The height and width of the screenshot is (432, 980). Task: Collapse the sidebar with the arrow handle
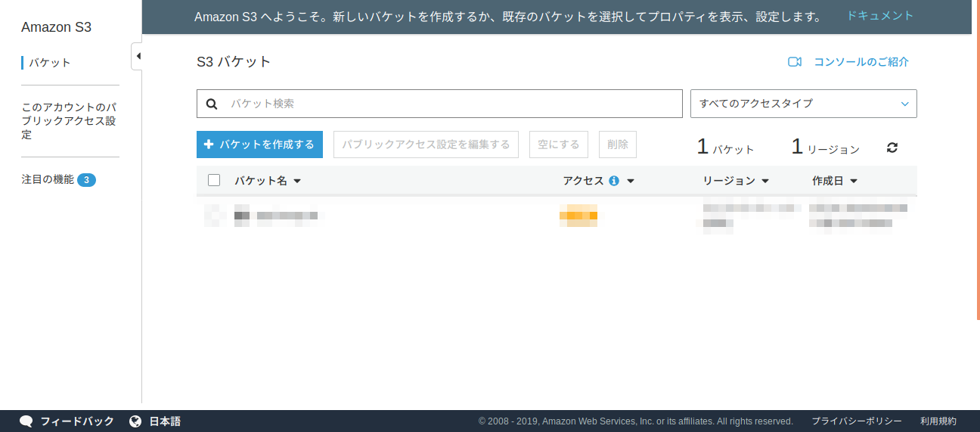(138, 57)
